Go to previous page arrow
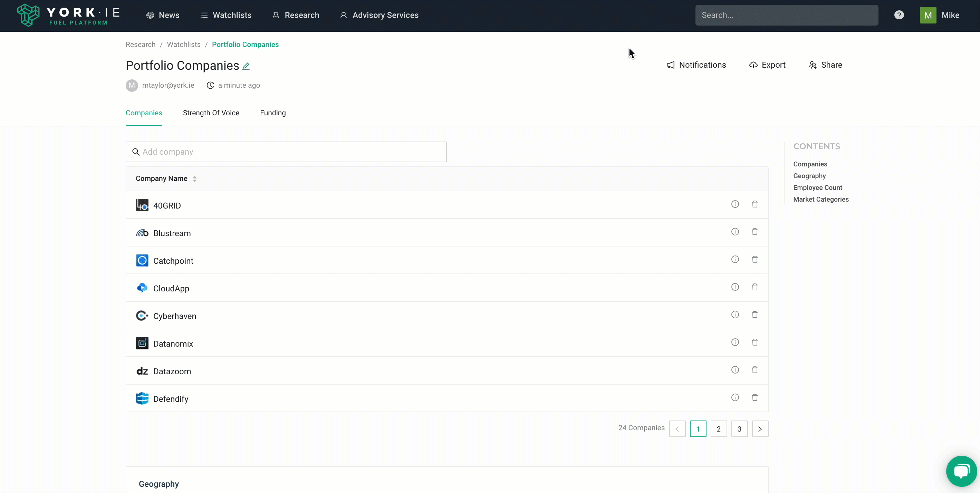Image resolution: width=980 pixels, height=493 pixels. (x=677, y=429)
